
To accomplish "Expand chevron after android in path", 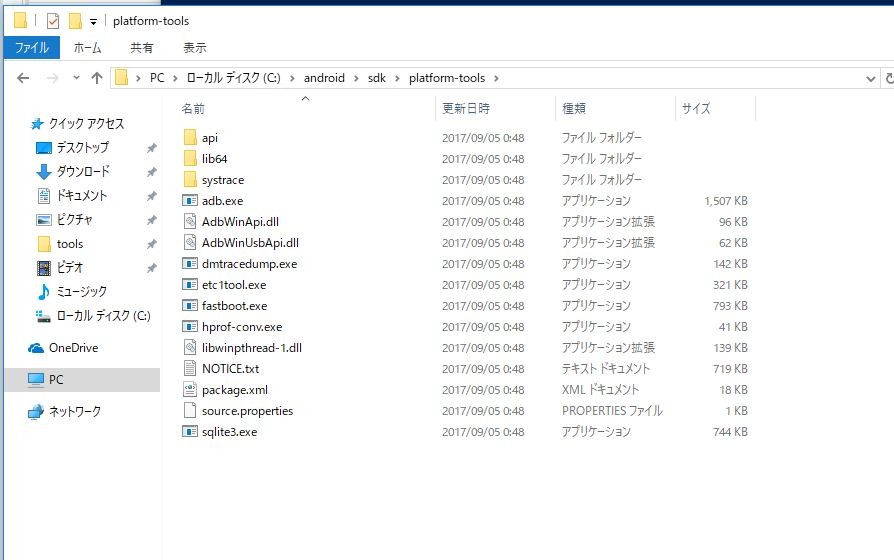I will 356,78.
